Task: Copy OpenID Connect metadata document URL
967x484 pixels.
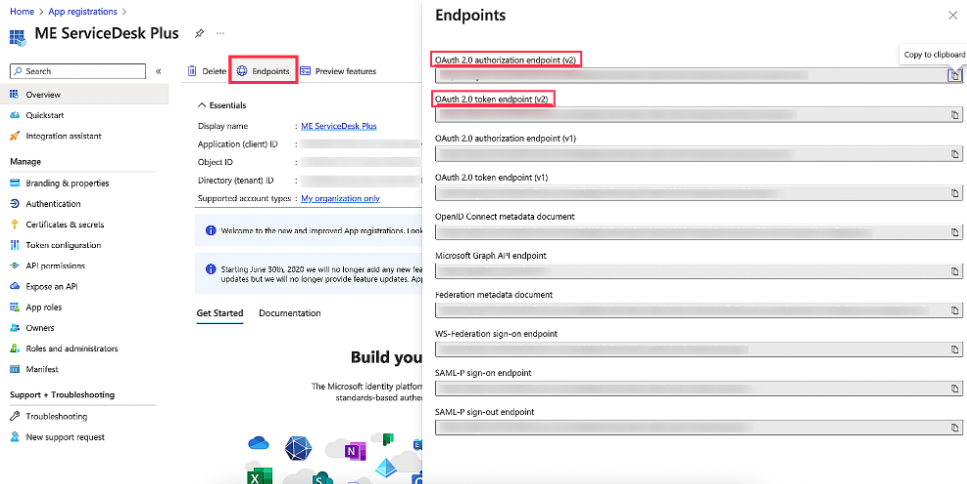Action: tap(954, 232)
